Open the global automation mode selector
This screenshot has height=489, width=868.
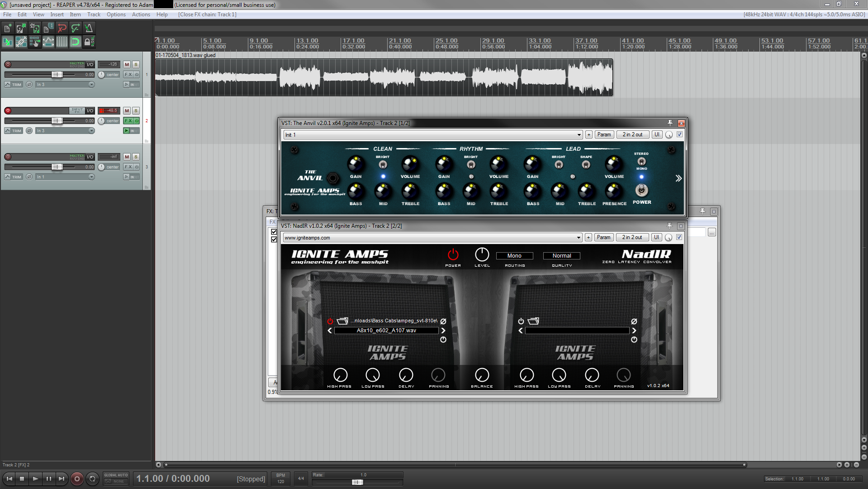116,479
